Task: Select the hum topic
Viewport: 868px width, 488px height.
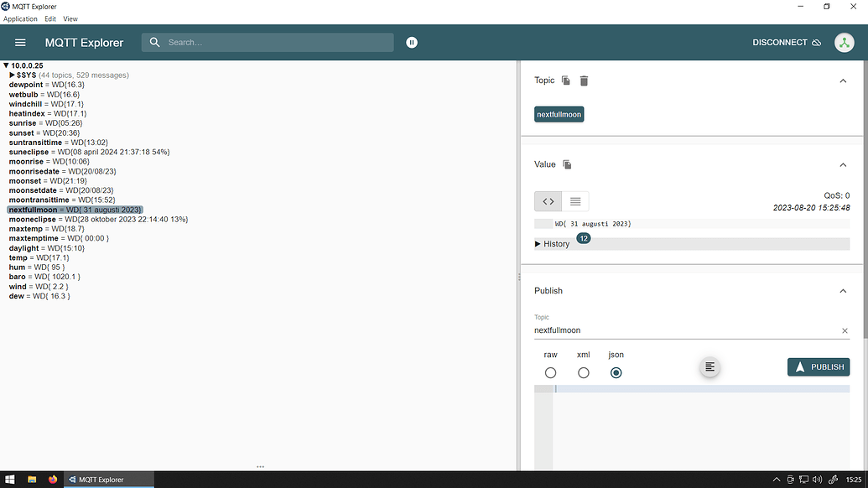Action: (37, 267)
